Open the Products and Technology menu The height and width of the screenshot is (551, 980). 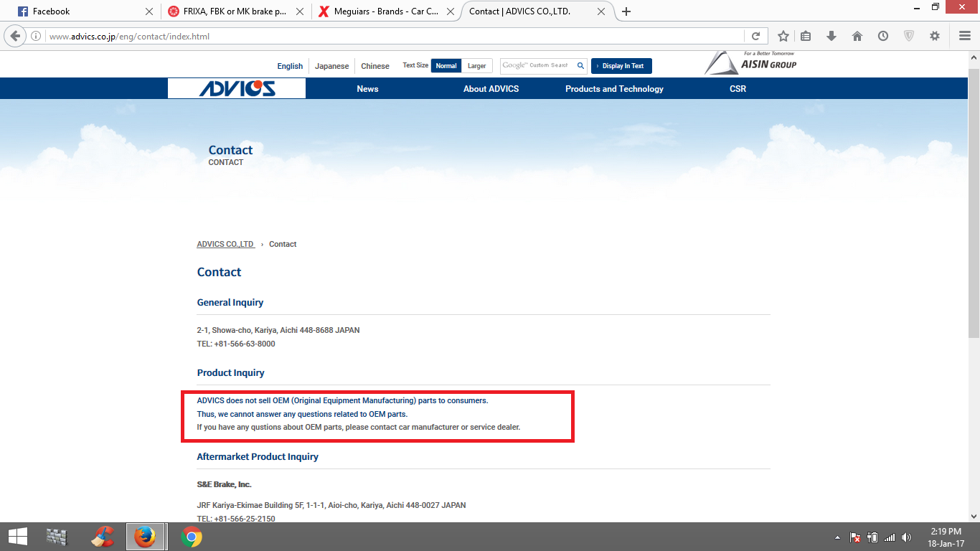(x=614, y=89)
